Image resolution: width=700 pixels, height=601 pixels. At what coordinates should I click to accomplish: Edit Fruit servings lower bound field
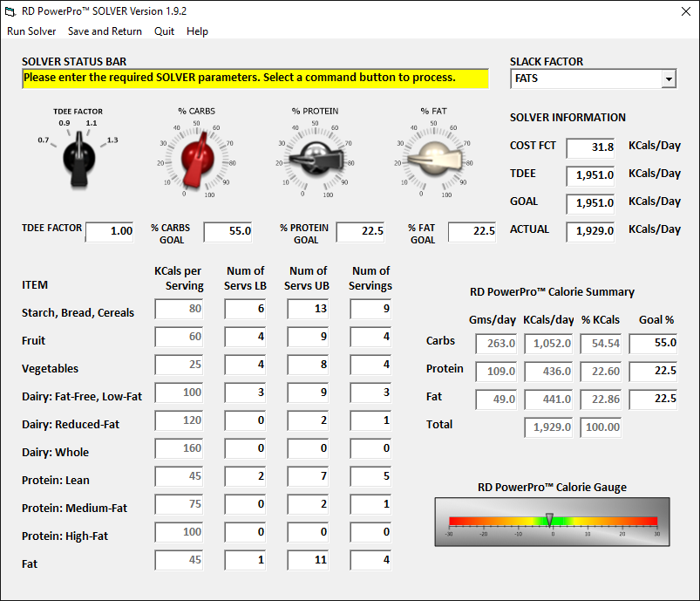point(245,337)
